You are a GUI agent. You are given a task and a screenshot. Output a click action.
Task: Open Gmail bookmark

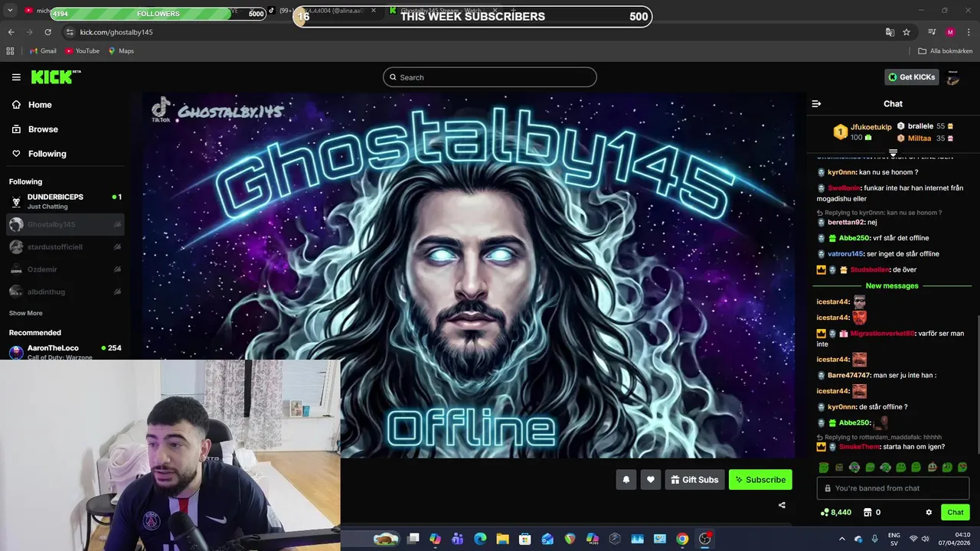tap(43, 51)
